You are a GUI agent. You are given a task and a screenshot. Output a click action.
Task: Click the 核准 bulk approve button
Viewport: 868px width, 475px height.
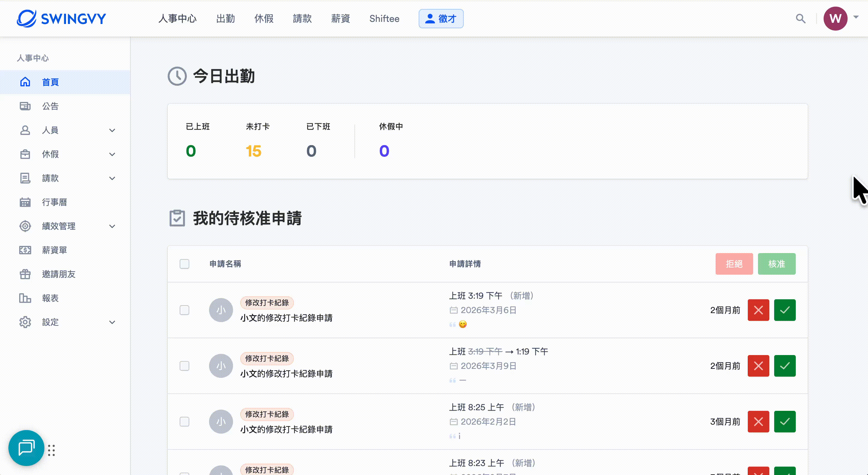pos(777,264)
